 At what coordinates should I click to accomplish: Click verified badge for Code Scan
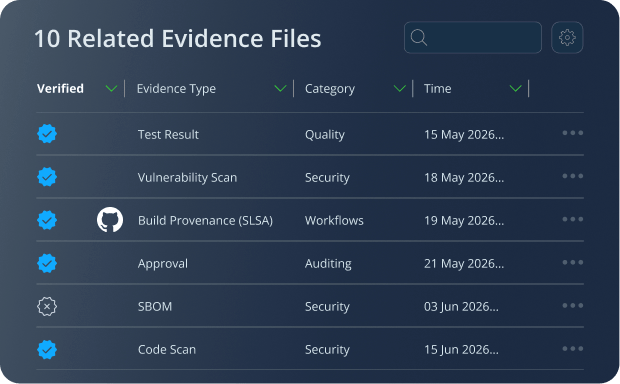[47, 349]
